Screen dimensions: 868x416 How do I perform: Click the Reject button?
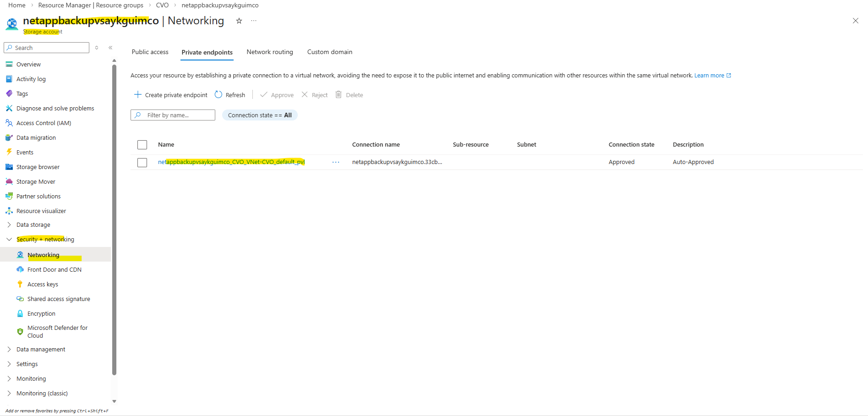click(x=315, y=95)
